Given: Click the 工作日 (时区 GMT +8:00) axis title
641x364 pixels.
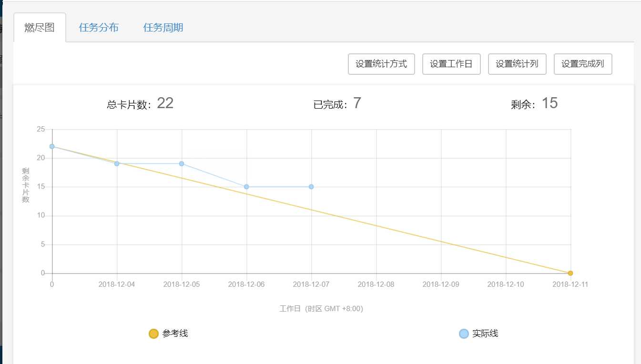Looking at the screenshot, I should [321, 309].
